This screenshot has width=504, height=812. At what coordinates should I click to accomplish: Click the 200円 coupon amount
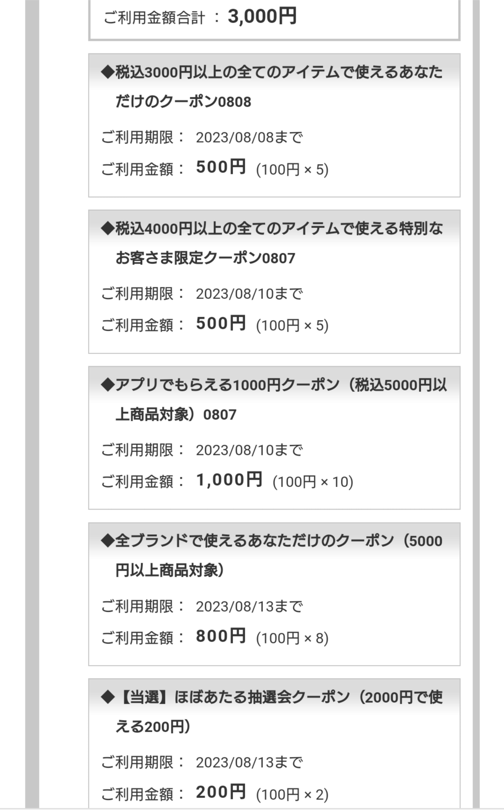coord(220,792)
